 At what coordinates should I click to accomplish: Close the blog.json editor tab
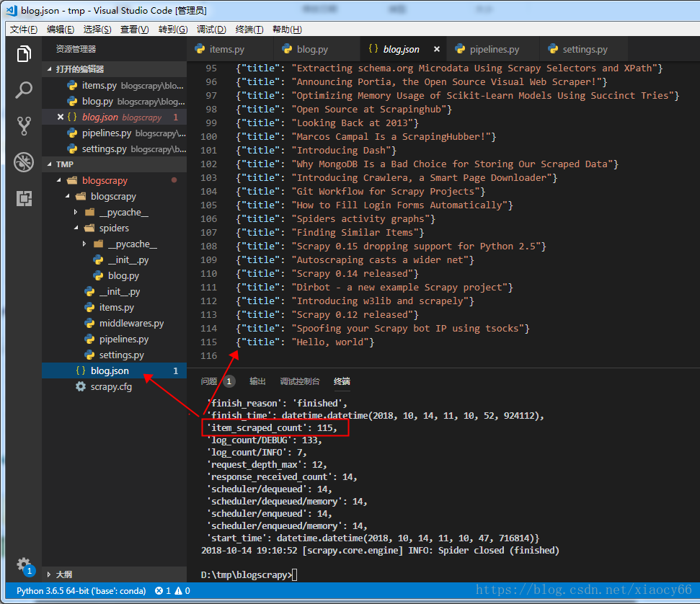[437, 49]
